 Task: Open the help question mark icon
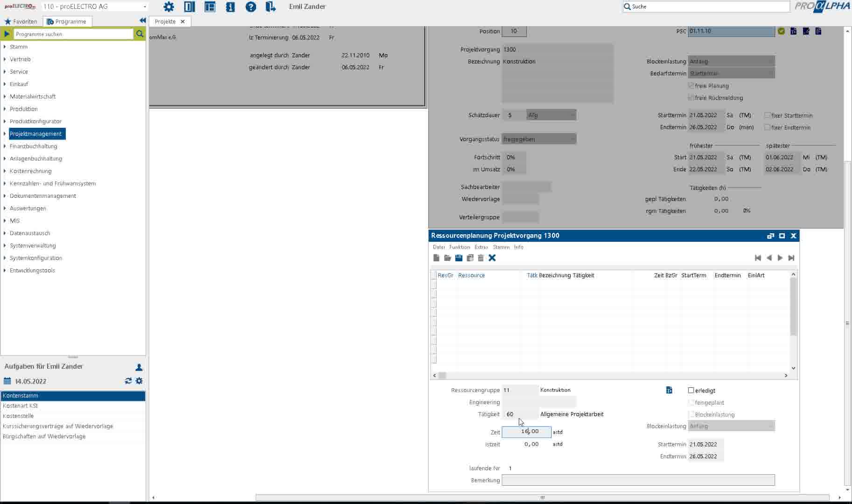coord(251,7)
